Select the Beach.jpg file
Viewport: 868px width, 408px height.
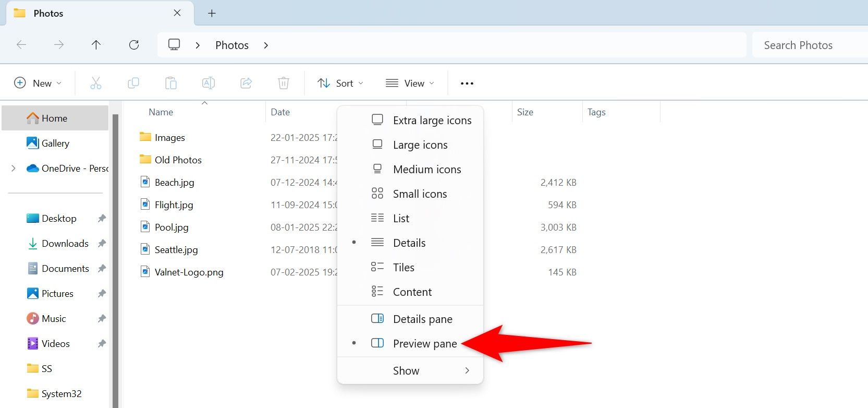[174, 182]
